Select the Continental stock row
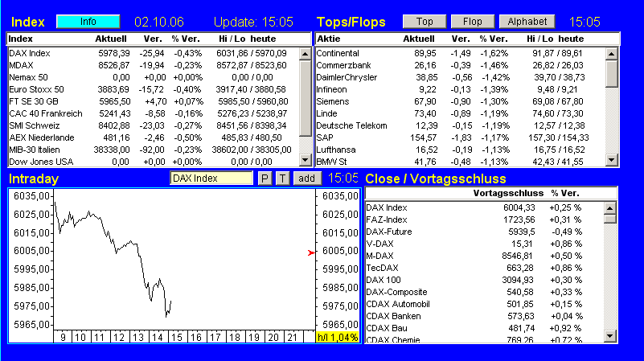The height and width of the screenshot is (361, 644). click(x=460, y=53)
